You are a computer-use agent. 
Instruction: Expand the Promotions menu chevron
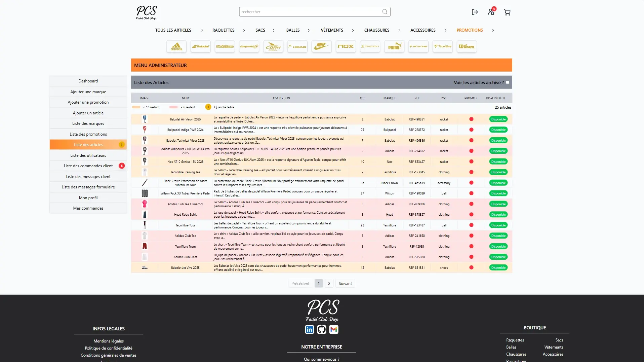tap(493, 30)
